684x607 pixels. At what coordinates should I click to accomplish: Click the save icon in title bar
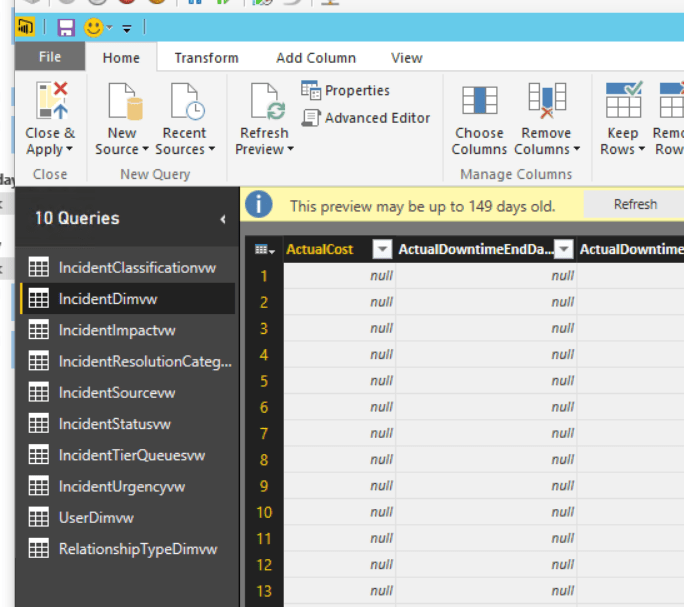click(66, 28)
